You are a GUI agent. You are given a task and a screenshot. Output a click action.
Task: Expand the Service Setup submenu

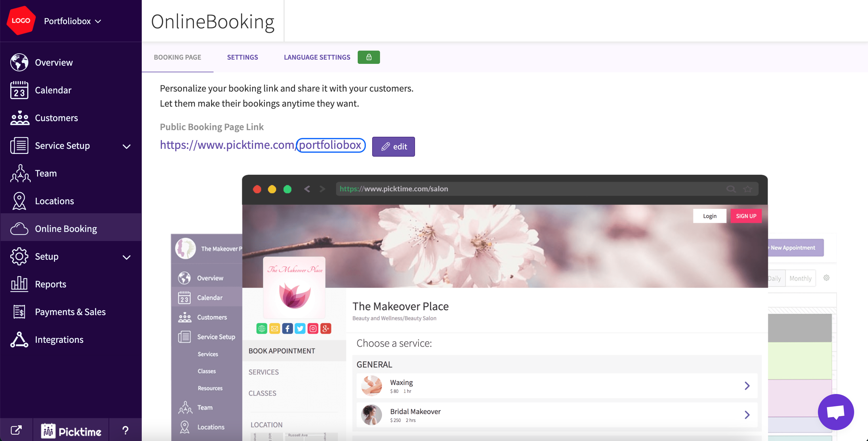coord(126,146)
